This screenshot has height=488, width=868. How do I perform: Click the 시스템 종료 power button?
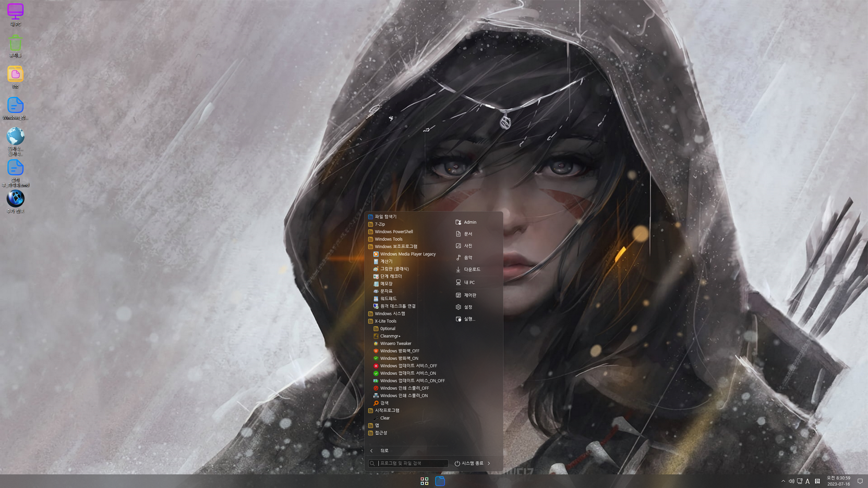pos(469,463)
